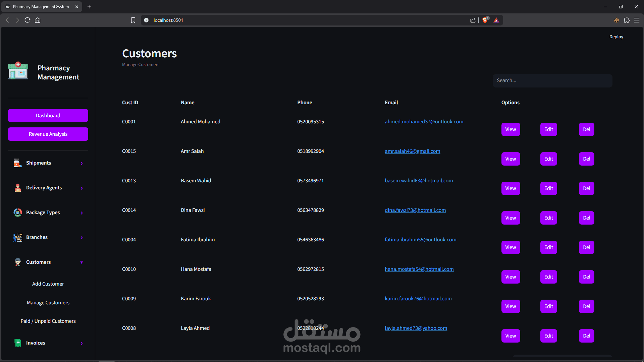Image resolution: width=644 pixels, height=362 pixels.
Task: Click the Customers sidebar icon
Action: (17, 262)
